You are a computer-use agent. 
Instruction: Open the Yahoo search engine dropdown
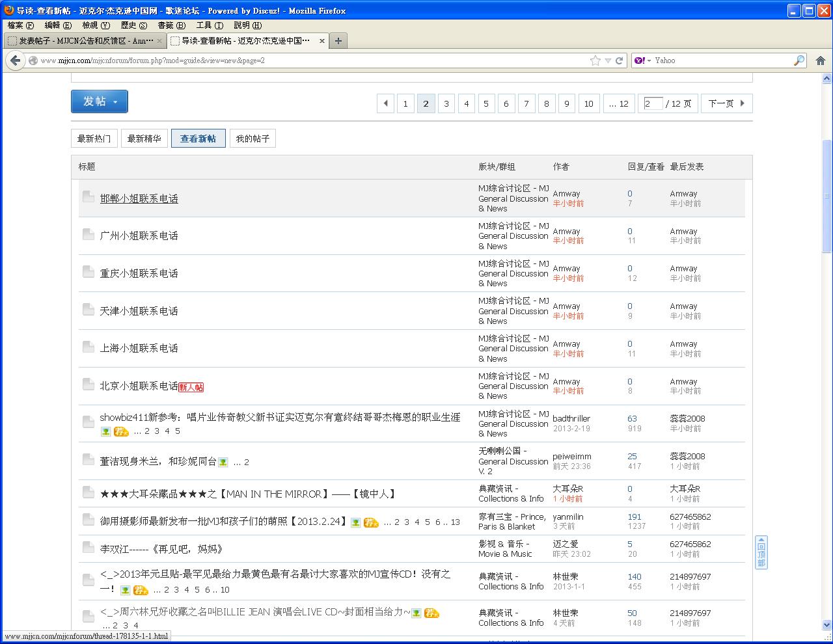click(642, 60)
